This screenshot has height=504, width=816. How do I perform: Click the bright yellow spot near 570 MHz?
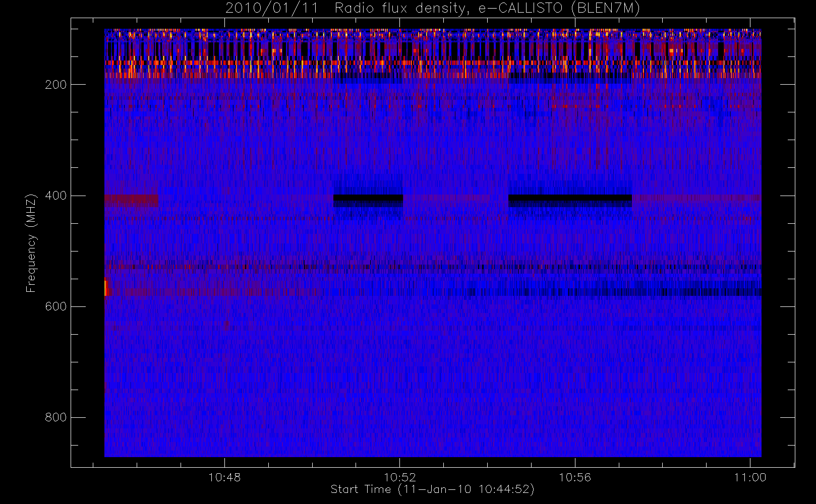point(106,288)
